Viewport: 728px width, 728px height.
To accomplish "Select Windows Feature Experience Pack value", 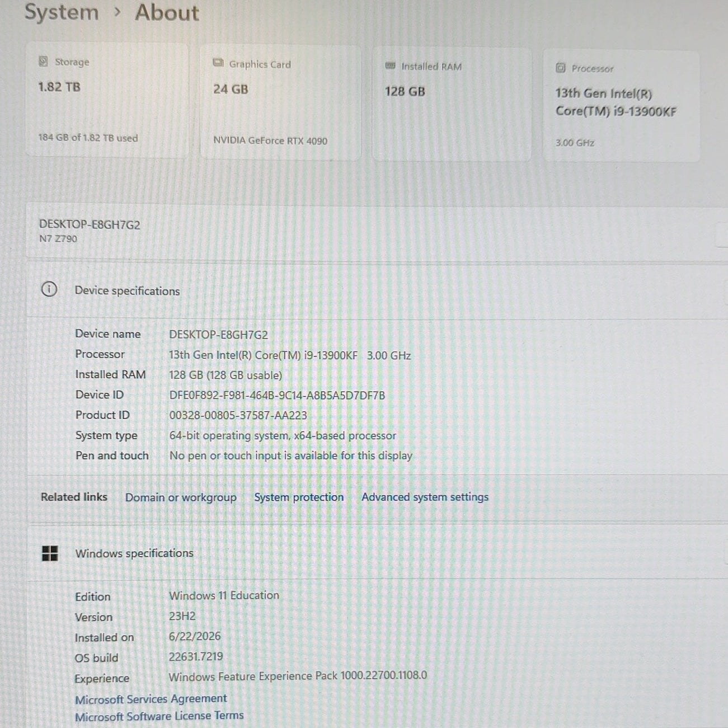I will pyautogui.click(x=298, y=676).
